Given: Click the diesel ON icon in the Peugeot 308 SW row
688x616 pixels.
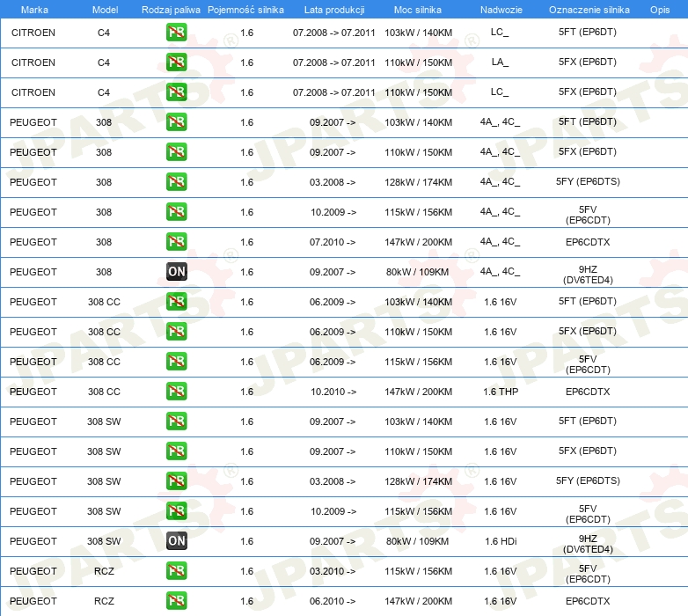Looking at the screenshot, I should [x=176, y=541].
